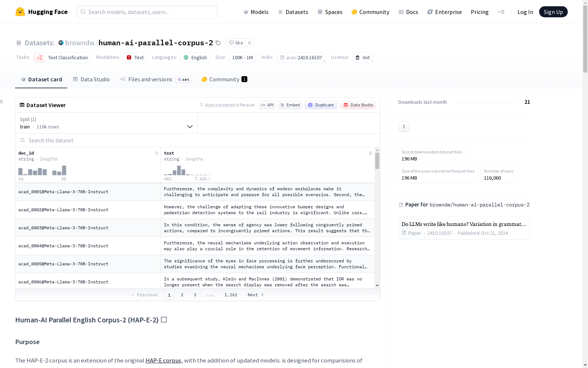Select the acad_0005@Meta-Llama-3-70B-Instruct cell
588x368 pixels.
[x=88, y=264]
